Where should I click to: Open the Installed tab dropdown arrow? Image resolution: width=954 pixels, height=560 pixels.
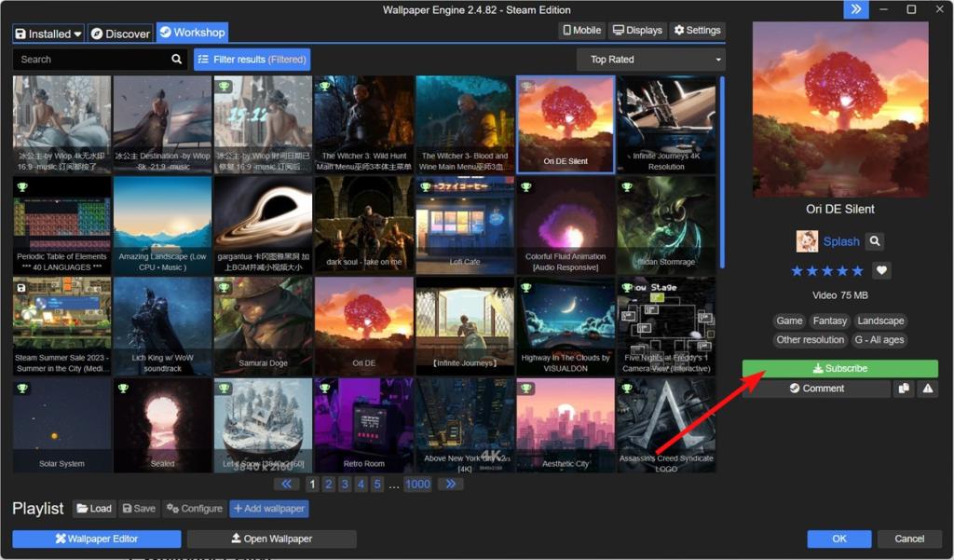(75, 33)
